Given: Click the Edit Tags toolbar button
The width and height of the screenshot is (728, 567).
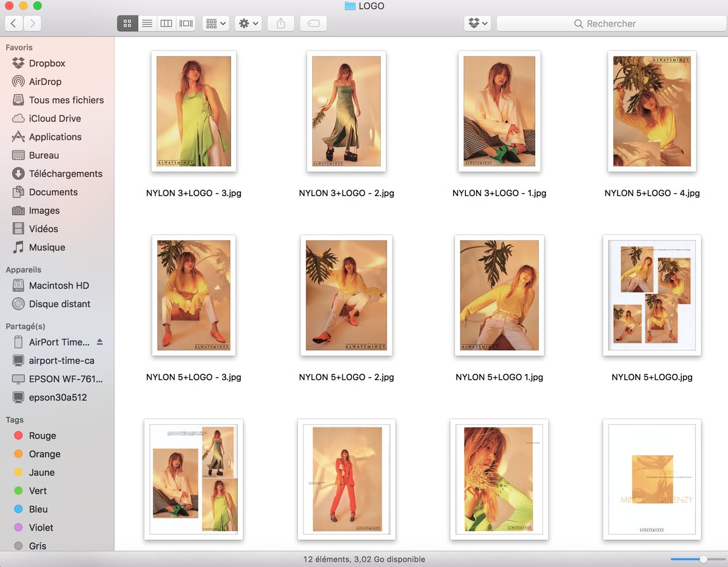Looking at the screenshot, I should click(x=313, y=24).
